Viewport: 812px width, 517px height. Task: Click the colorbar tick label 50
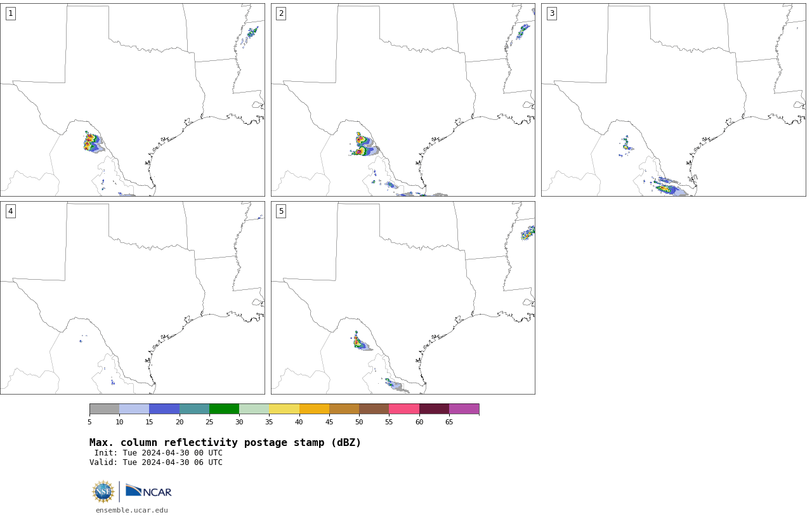pyautogui.click(x=359, y=422)
